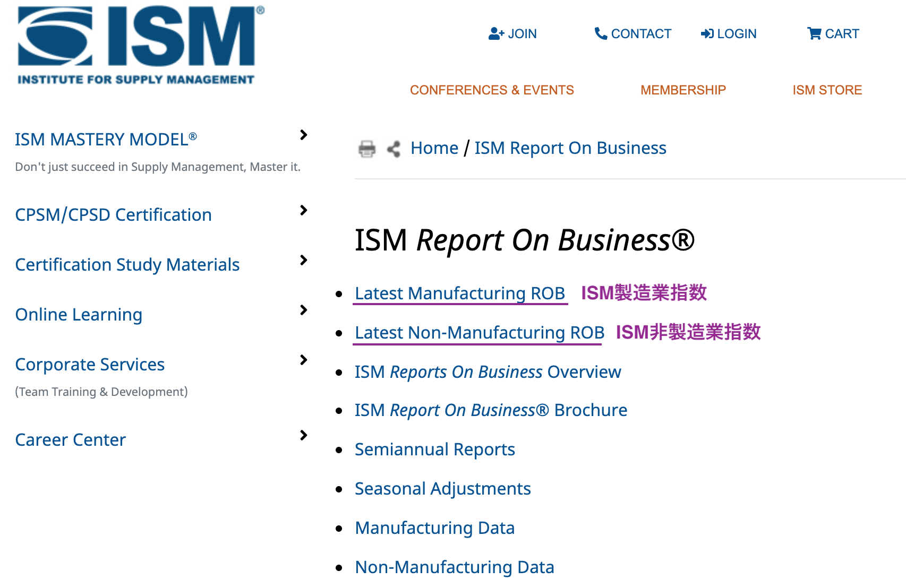This screenshot has height=588, width=906.
Task: Open ISM Report On Business Brochure
Action: coord(491,410)
